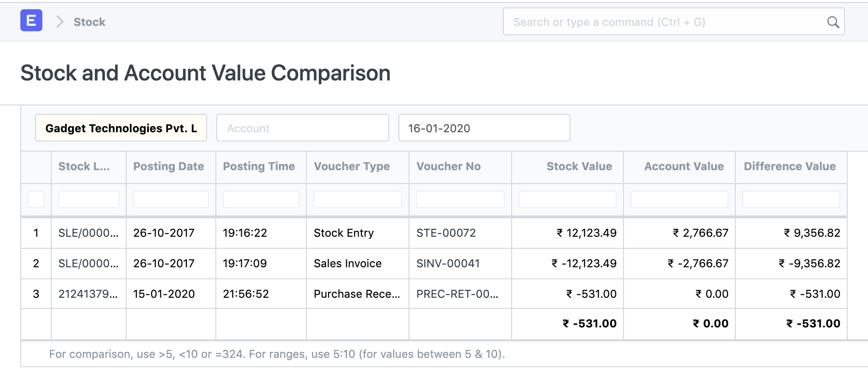The height and width of the screenshot is (381, 868).
Task: Click the ERPNext home logo icon
Action: point(31,21)
